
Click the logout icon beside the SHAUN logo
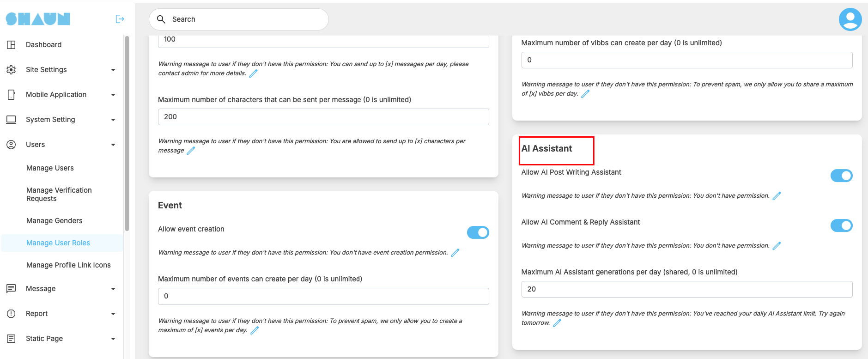[x=120, y=19]
